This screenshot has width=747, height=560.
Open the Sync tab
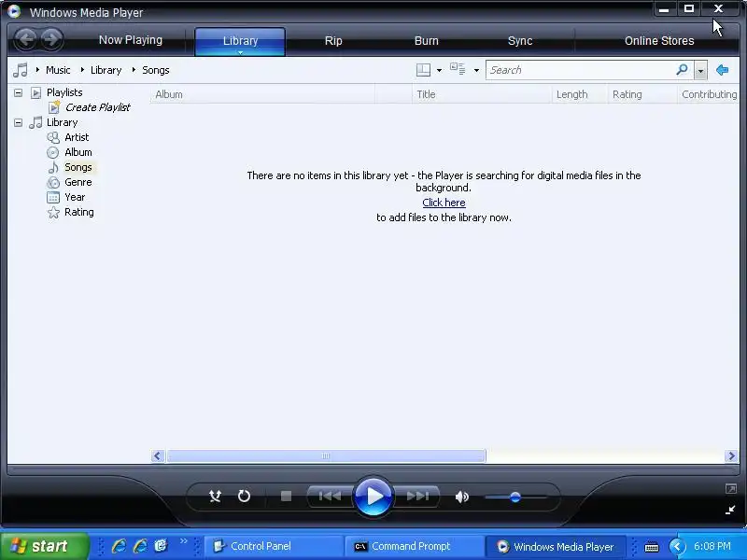point(520,41)
